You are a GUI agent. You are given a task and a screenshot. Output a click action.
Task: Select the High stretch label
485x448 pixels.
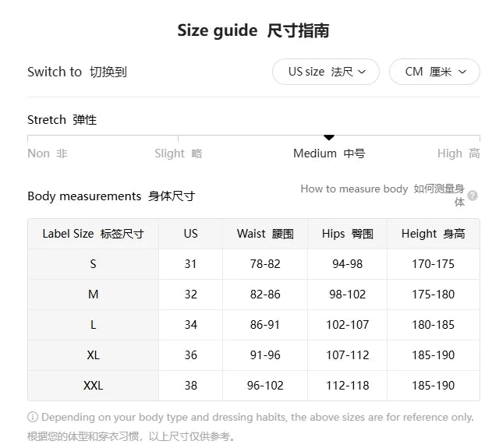point(458,153)
